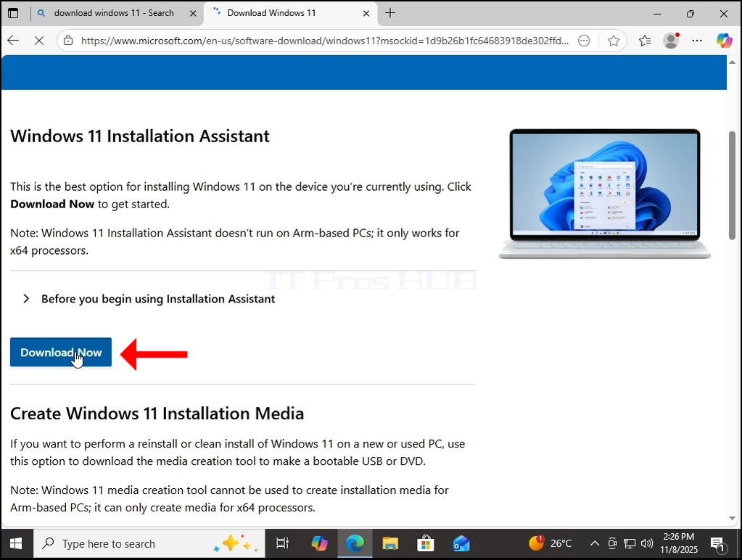
Task: View site information lock icon
Action: point(68,41)
